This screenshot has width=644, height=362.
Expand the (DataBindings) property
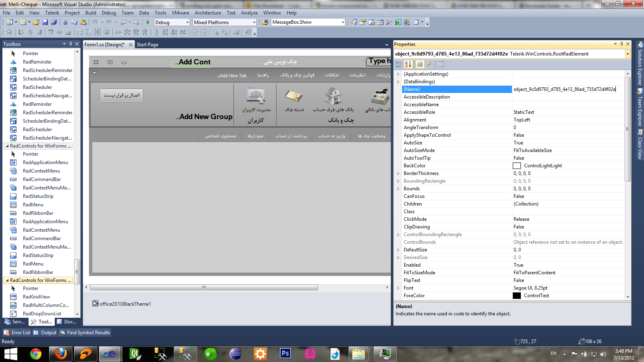[398, 82]
